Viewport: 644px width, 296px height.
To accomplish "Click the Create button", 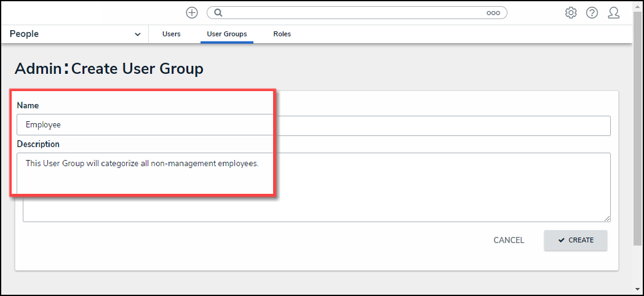I will (x=575, y=240).
